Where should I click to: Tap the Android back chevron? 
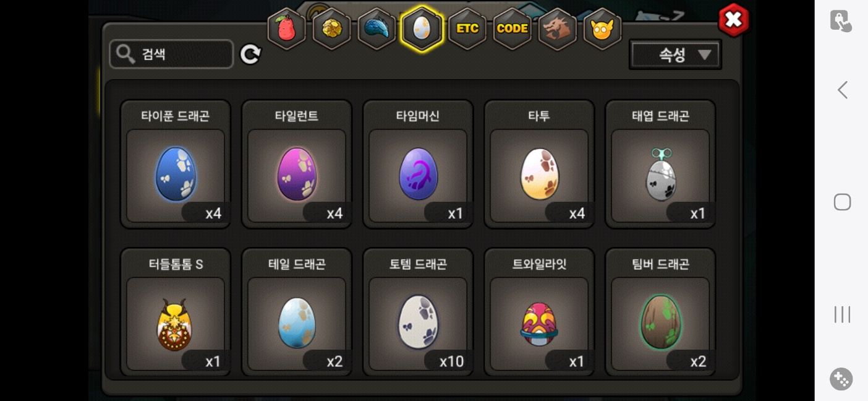[x=842, y=90]
